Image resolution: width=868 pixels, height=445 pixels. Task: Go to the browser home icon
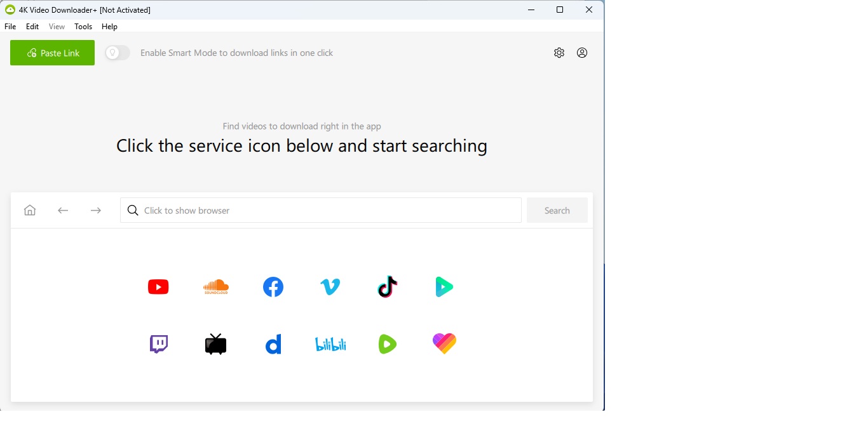coord(30,210)
